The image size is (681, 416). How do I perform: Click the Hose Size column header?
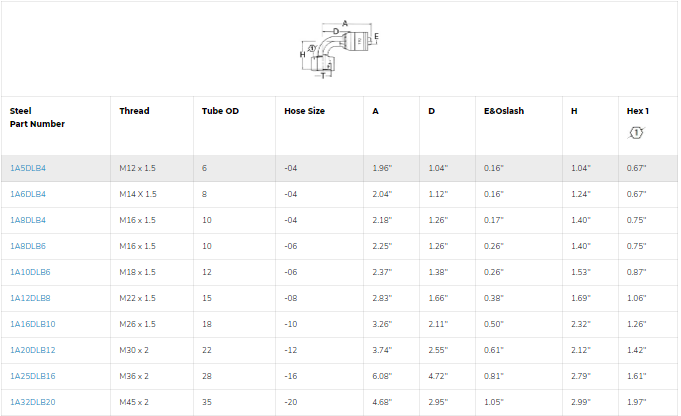pos(305,111)
